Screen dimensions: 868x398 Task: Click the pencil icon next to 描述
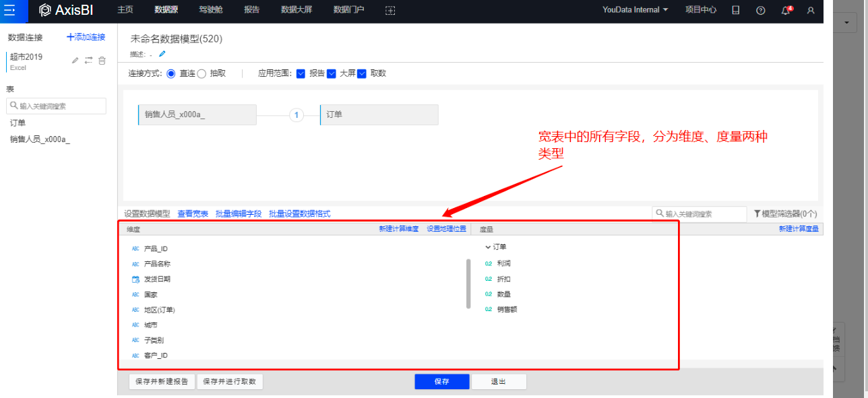[162, 54]
